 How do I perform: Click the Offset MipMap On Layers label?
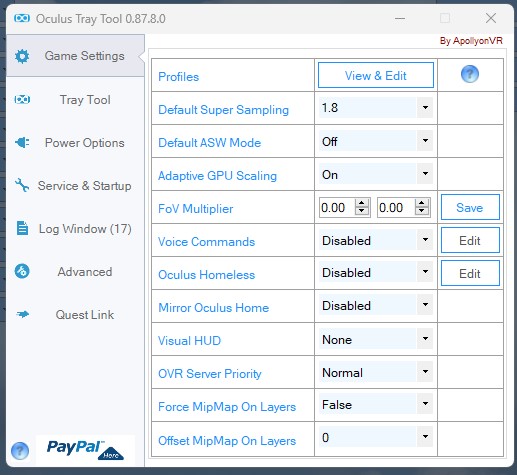(227, 441)
